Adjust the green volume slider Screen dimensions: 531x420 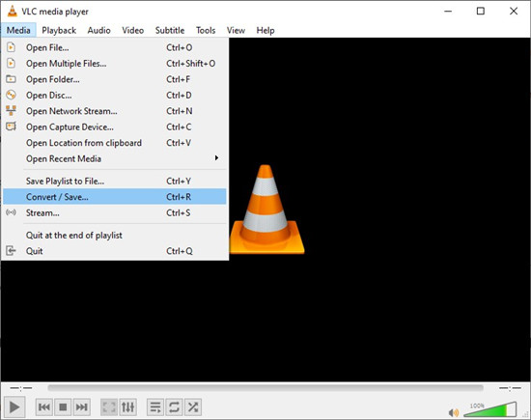490,409
